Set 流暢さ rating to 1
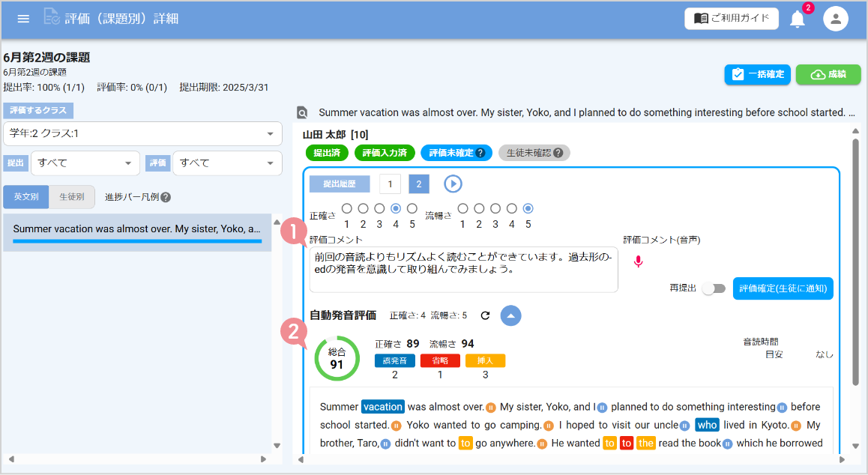Image resolution: width=868 pixels, height=475 pixels. (x=462, y=209)
